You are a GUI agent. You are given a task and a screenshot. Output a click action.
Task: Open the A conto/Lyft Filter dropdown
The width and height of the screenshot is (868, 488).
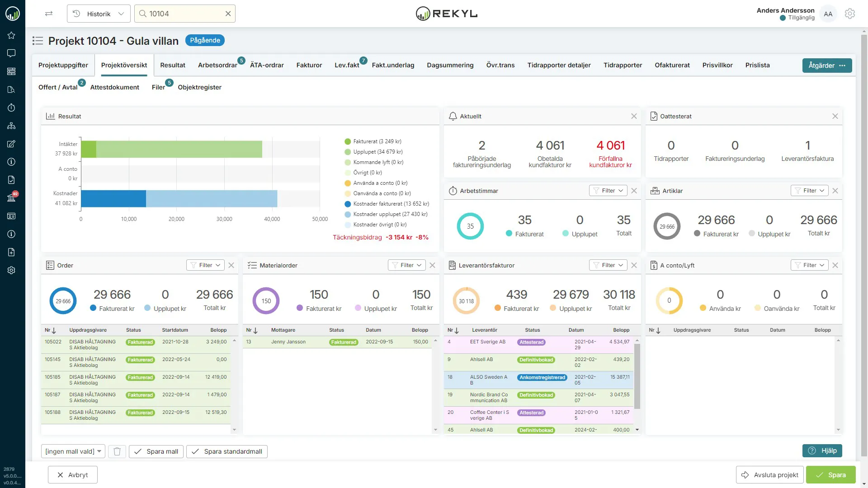click(x=809, y=265)
